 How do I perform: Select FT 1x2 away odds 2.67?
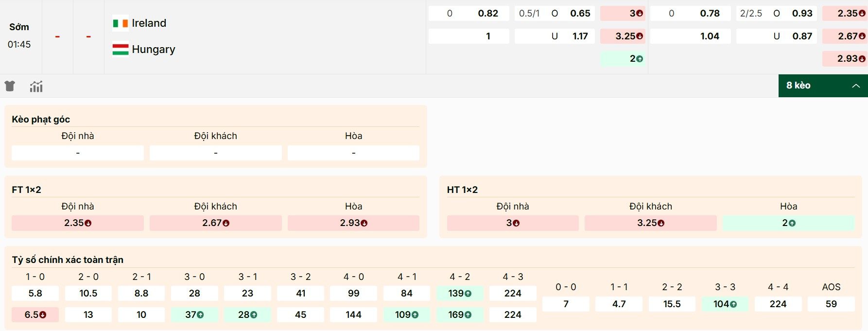215,223
